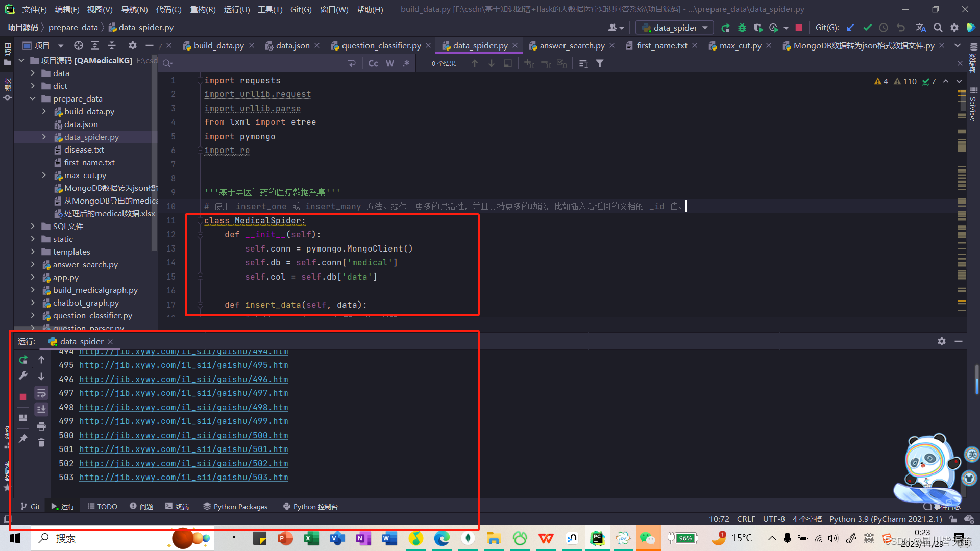Screen dimensions: 980x551
Task: Rerun data_spider in Run tool window
Action: tap(23, 360)
